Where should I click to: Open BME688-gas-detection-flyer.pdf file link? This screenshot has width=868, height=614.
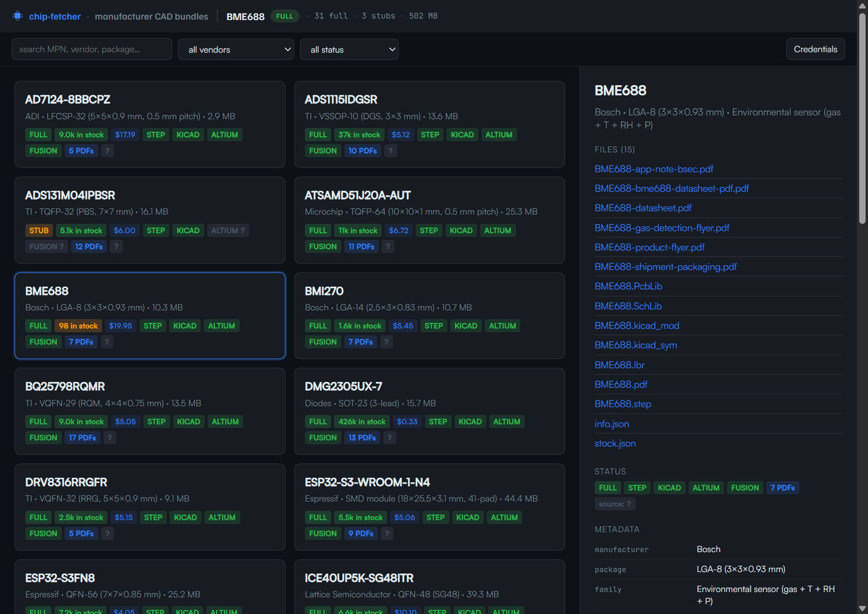point(662,228)
